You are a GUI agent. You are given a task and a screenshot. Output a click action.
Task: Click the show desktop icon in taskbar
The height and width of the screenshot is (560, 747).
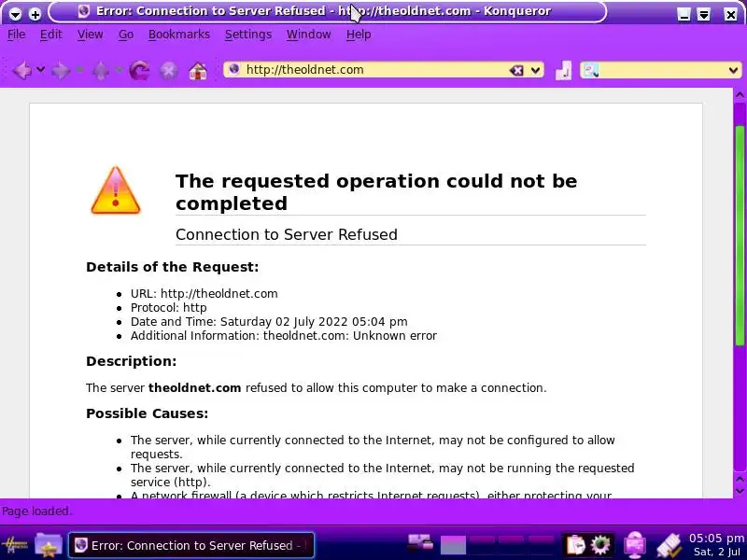420,543
